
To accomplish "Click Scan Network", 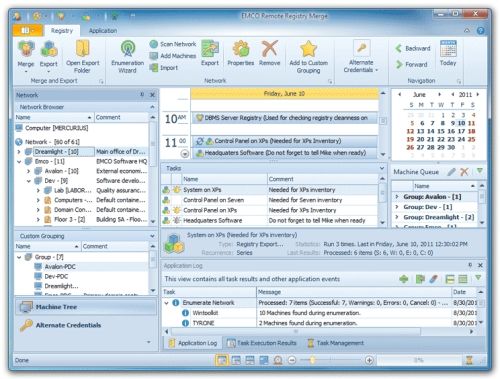I will tap(173, 44).
